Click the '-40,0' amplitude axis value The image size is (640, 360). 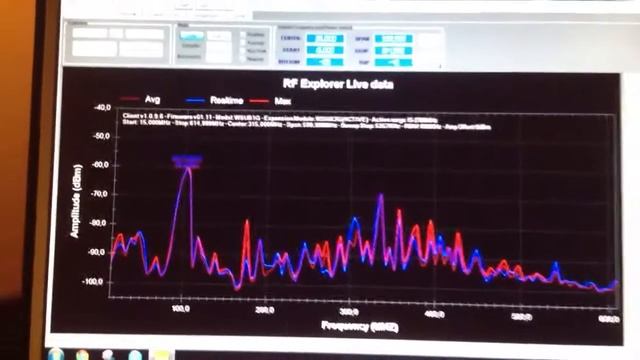coord(102,107)
